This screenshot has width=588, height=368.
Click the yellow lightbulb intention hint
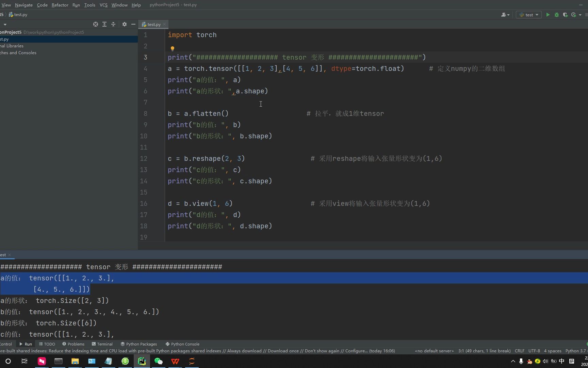(x=172, y=48)
